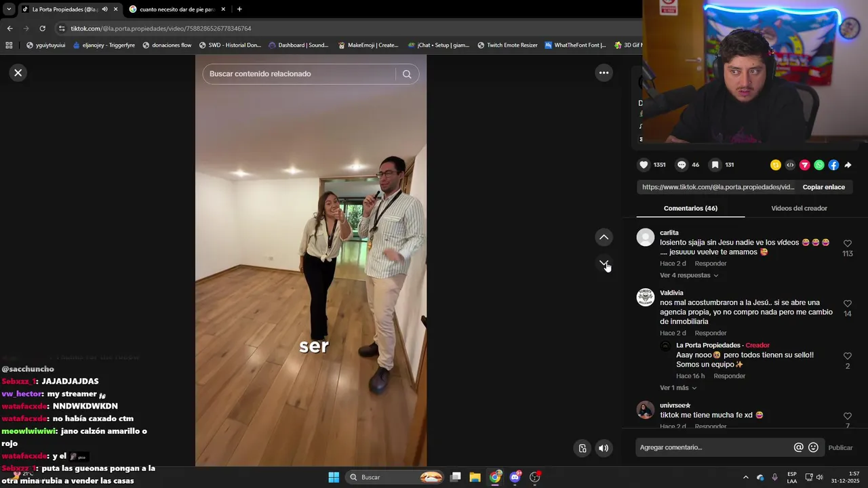Open the tab search dropdown

[x=9, y=9]
